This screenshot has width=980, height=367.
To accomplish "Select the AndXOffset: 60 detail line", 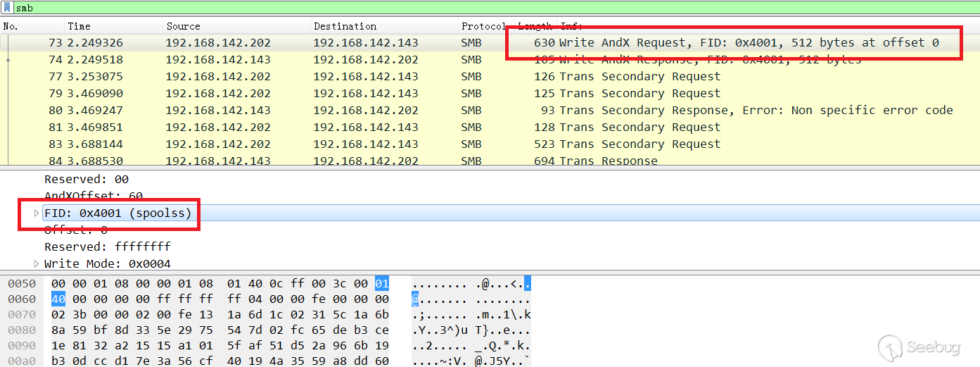I will [x=94, y=197].
